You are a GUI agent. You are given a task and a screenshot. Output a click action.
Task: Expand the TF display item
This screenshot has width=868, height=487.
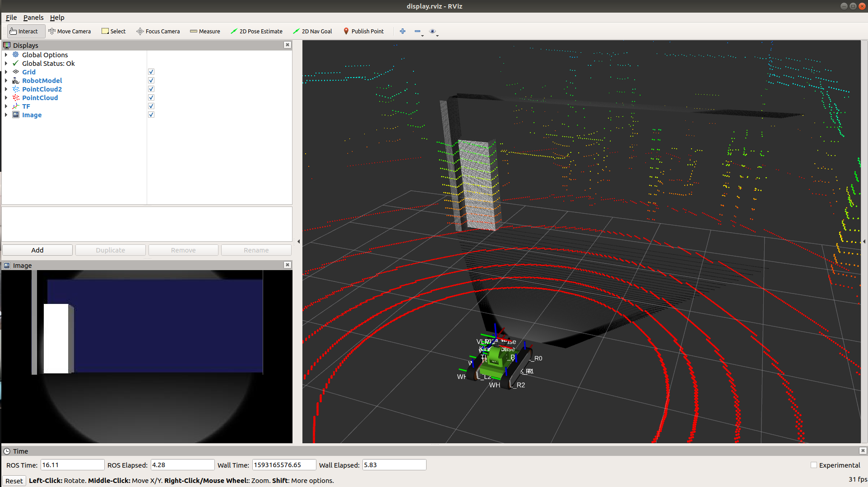coord(6,106)
